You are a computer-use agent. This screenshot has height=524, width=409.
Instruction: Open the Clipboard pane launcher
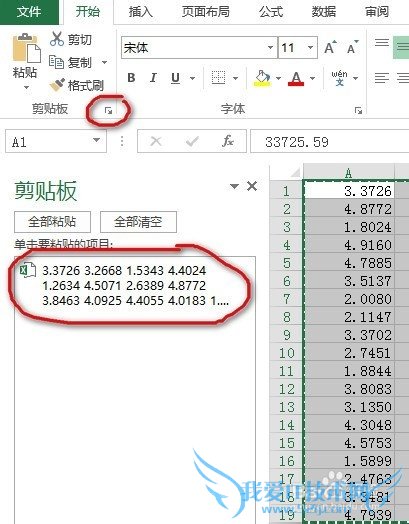(108, 111)
